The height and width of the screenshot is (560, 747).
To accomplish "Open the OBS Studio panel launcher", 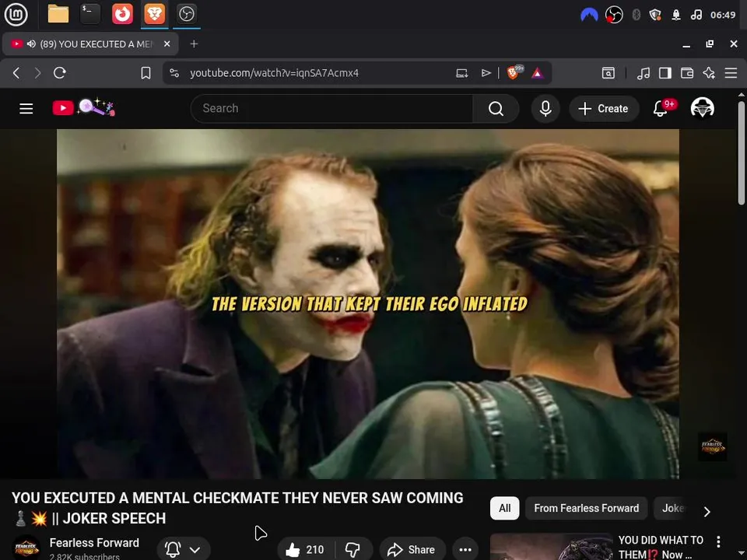I will 186,14.
